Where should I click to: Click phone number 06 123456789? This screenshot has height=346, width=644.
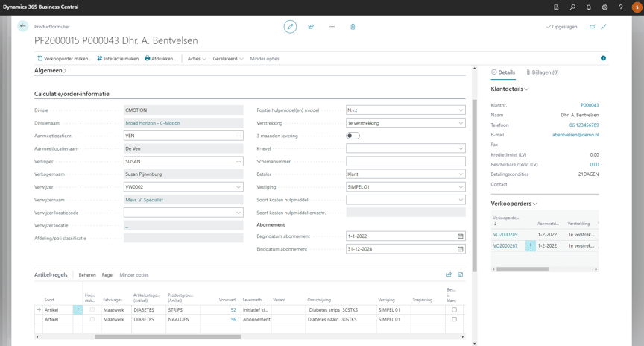coord(584,125)
